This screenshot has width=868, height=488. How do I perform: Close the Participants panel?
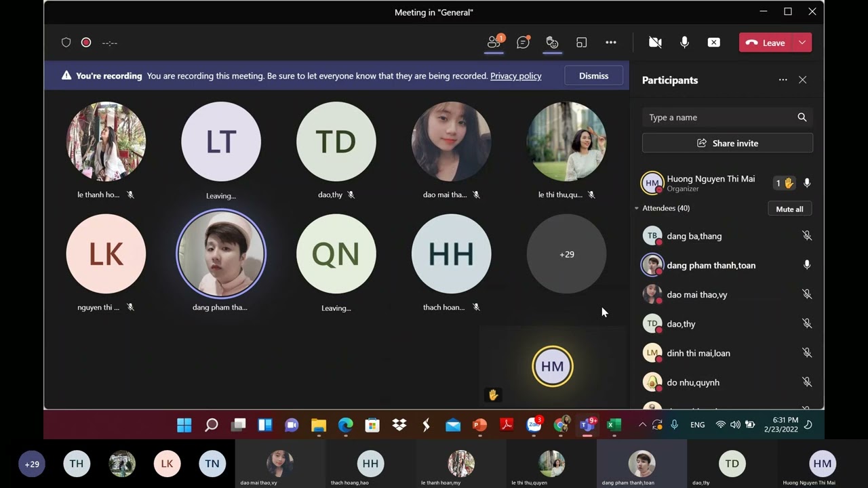[x=802, y=80]
